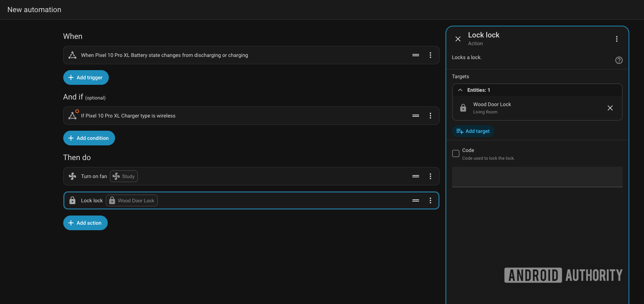Click the charger condition state icon
The height and width of the screenshot is (304, 644).
coord(73,115)
